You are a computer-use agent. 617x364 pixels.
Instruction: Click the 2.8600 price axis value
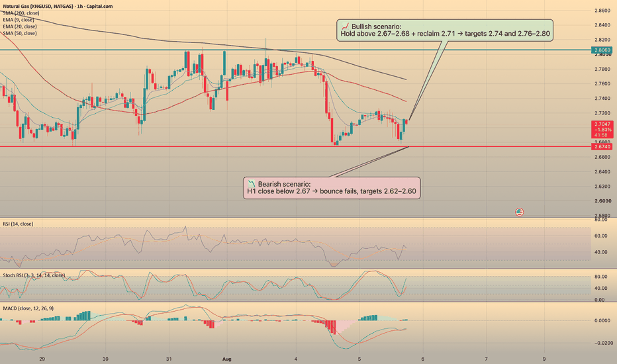click(x=602, y=11)
